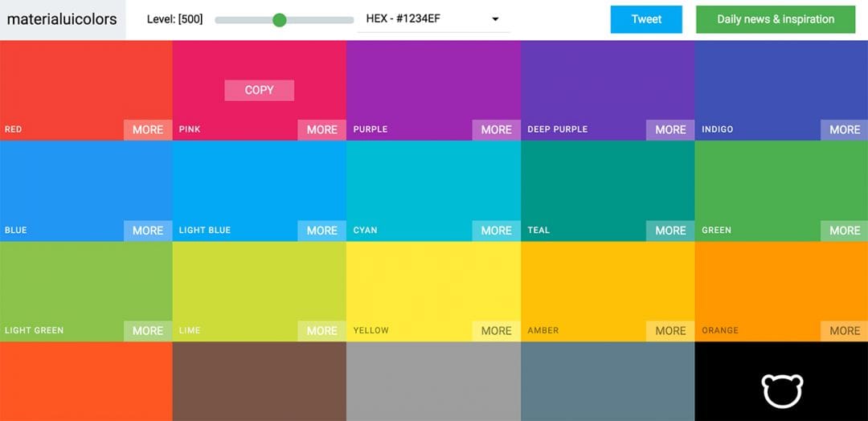Copy the Pink color with COPY button
868x421 pixels.
click(x=259, y=90)
